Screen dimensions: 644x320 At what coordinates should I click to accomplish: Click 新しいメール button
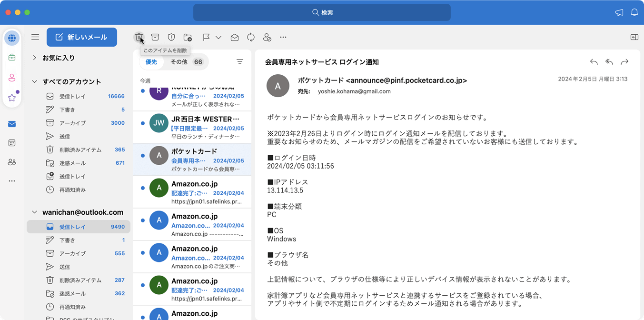82,37
